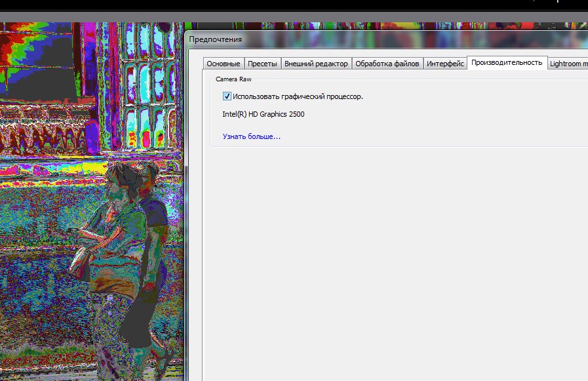Uncheck the Использовать графический процессор checkbox
588x381 pixels.
click(227, 96)
